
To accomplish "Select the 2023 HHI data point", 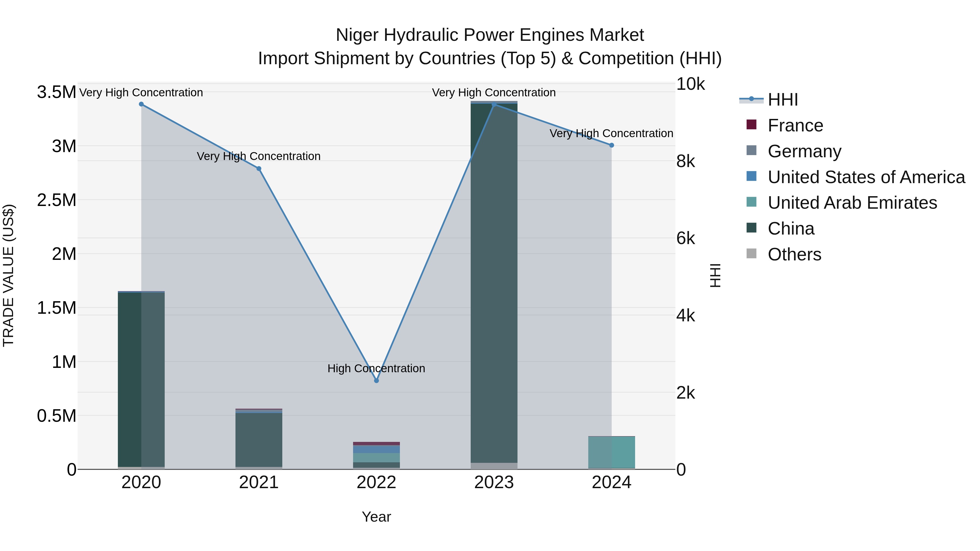I will click(x=494, y=104).
